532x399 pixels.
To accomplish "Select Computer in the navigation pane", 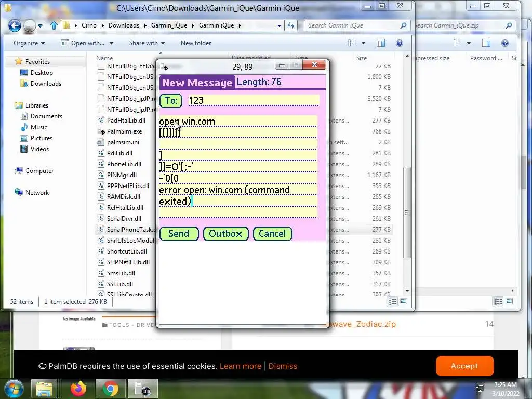I will point(39,170).
